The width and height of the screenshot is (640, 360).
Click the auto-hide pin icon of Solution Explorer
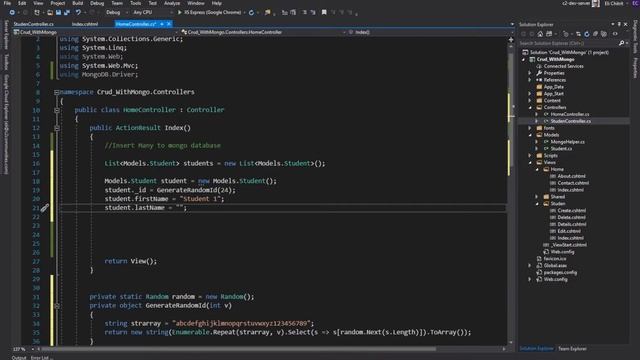click(619, 24)
